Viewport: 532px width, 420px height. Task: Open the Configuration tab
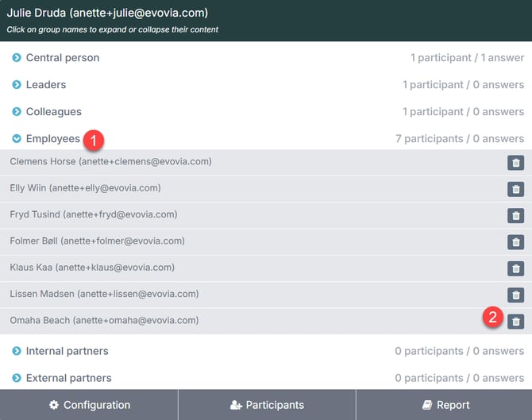click(89, 405)
